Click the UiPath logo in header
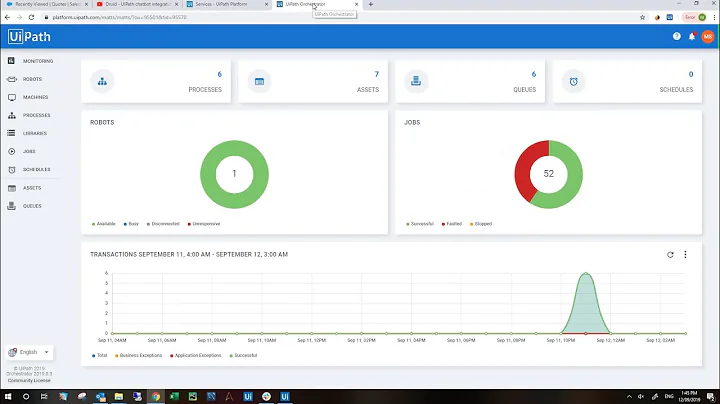Viewport: 720px width, 404px height. pos(29,37)
